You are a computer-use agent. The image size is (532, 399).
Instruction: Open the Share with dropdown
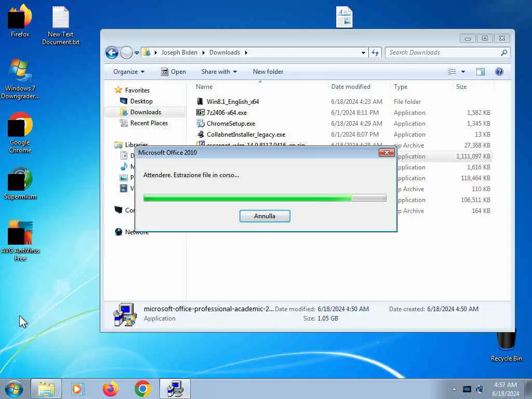(x=219, y=72)
